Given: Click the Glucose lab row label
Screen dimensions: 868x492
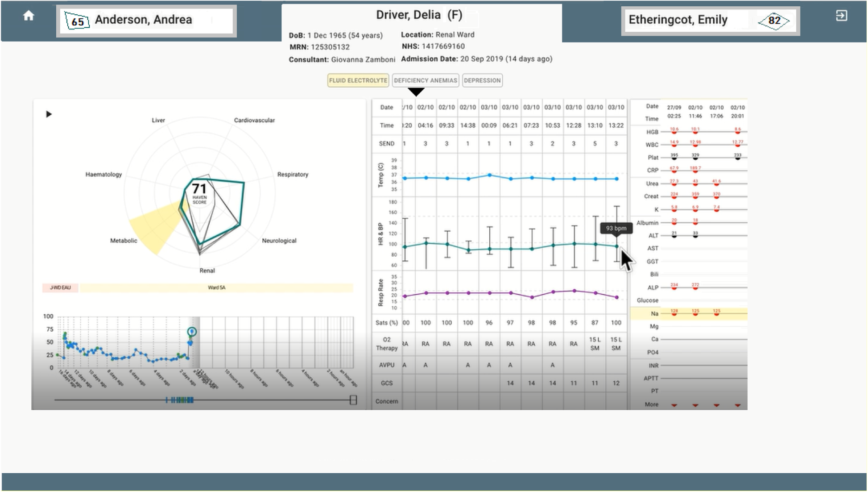Looking at the screenshot, I should (648, 300).
